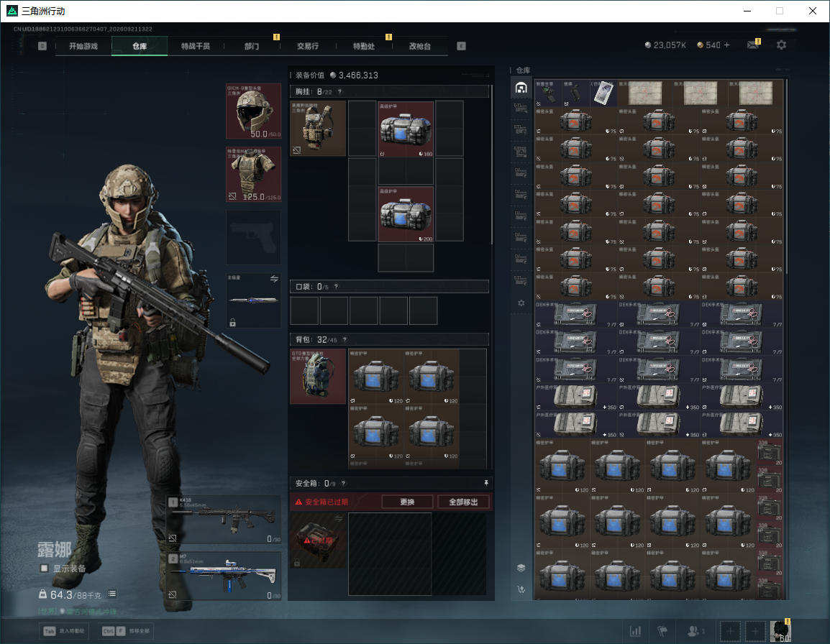Click the 更换 button for safe box
This screenshot has height=644, width=830.
click(407, 502)
